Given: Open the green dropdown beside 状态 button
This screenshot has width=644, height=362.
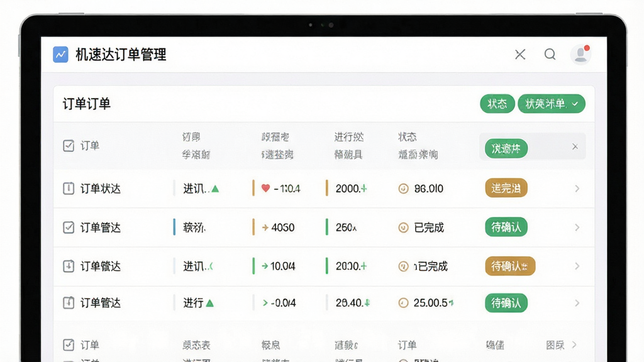Looking at the screenshot, I should click(x=551, y=104).
